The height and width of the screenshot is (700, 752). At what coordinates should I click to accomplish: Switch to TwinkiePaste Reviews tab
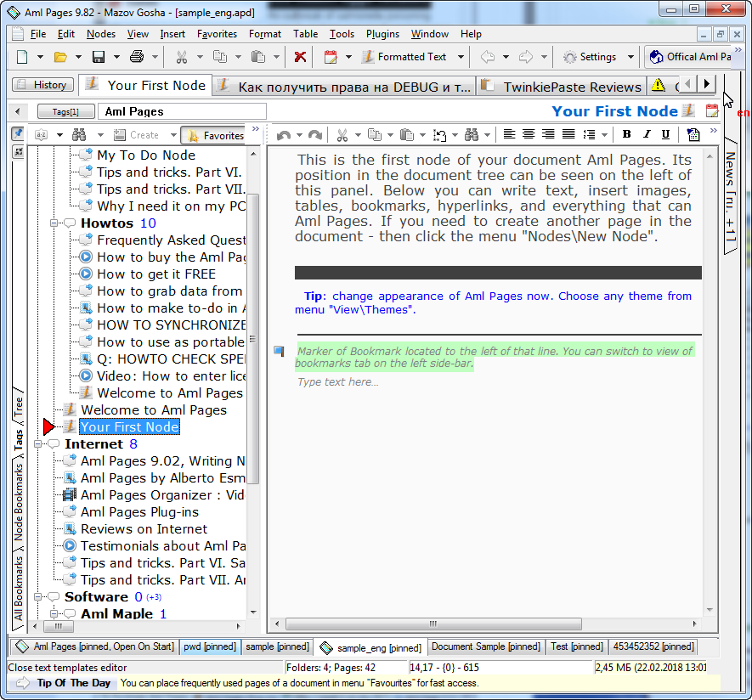tap(561, 87)
